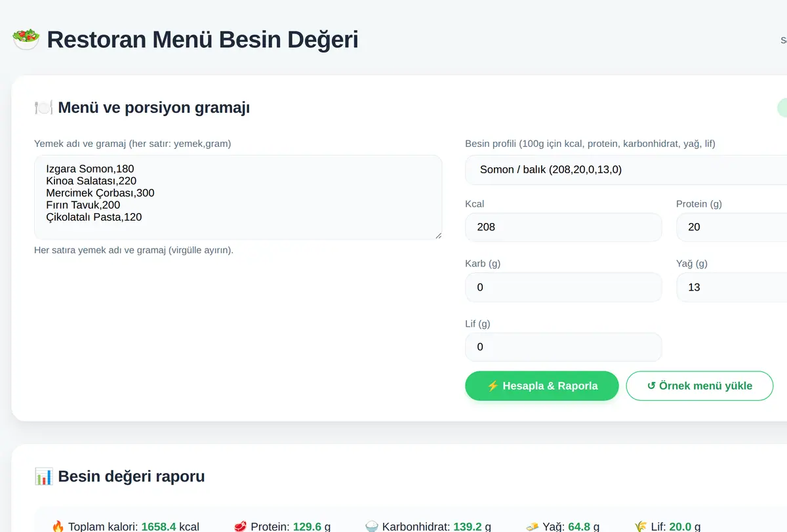Click the Kcal input field
This screenshot has height=532, width=787.
[x=563, y=227]
